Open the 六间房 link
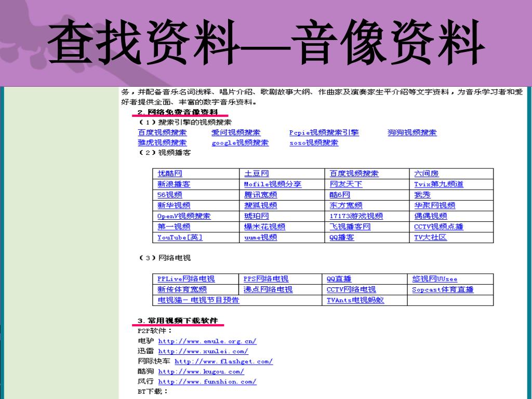Viewport: 532px width, 399px height. pos(426,174)
